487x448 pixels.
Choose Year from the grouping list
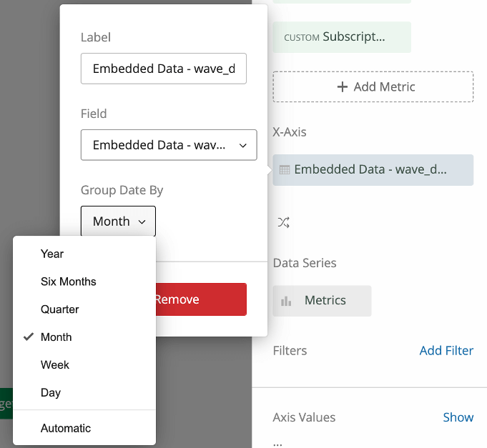(x=52, y=254)
